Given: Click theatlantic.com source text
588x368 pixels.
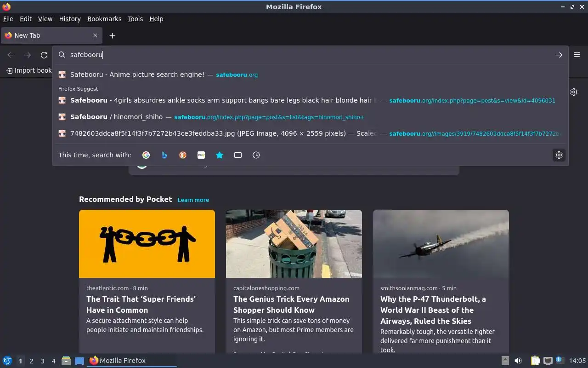Looking at the screenshot, I should coord(107,288).
